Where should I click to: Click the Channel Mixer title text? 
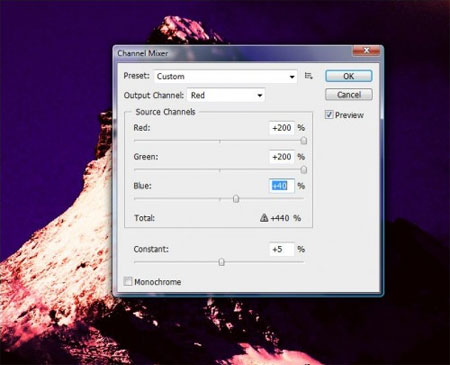pos(143,53)
